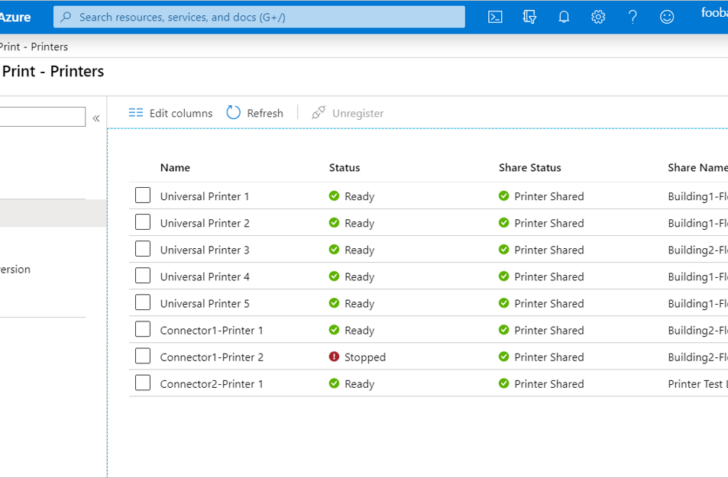Click the search magnifier icon
This screenshot has width=728, height=478.
coord(66,17)
